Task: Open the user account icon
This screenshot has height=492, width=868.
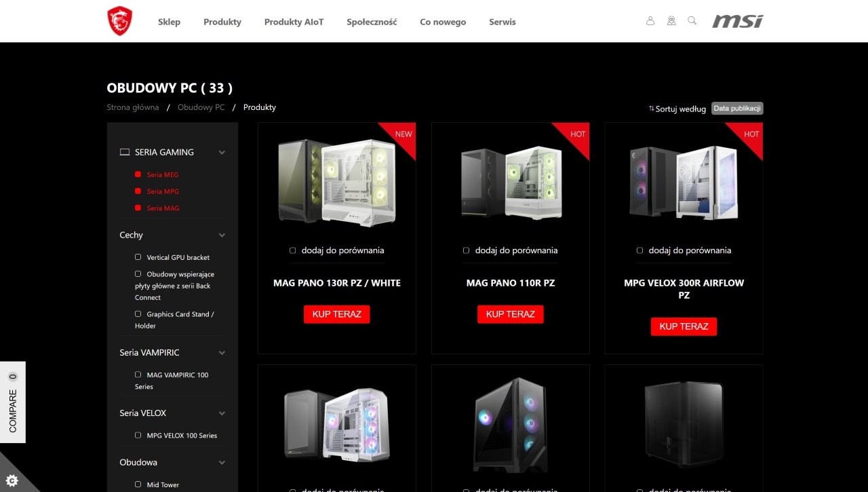Action: pos(650,21)
